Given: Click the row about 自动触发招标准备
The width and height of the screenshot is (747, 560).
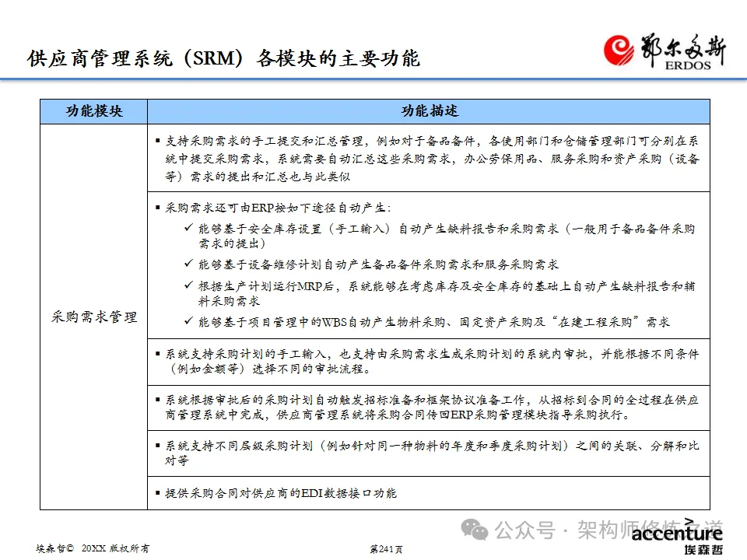Looking at the screenshot, I should [x=429, y=408].
